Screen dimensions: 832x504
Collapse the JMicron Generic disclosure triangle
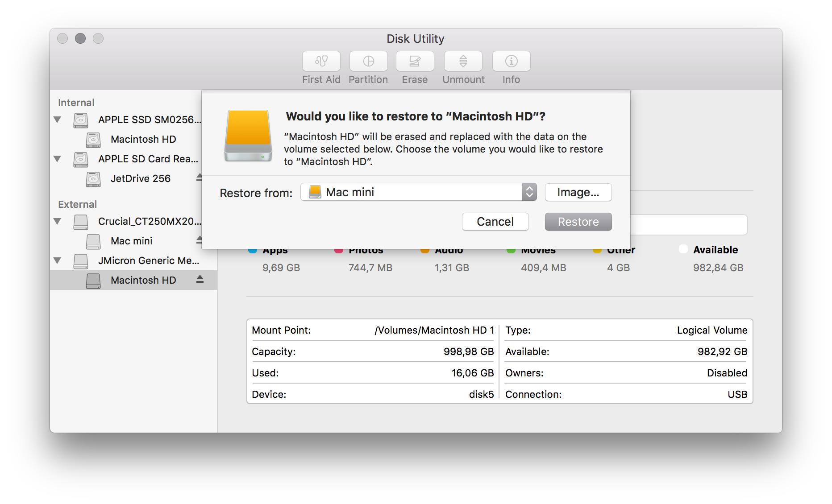click(x=57, y=260)
